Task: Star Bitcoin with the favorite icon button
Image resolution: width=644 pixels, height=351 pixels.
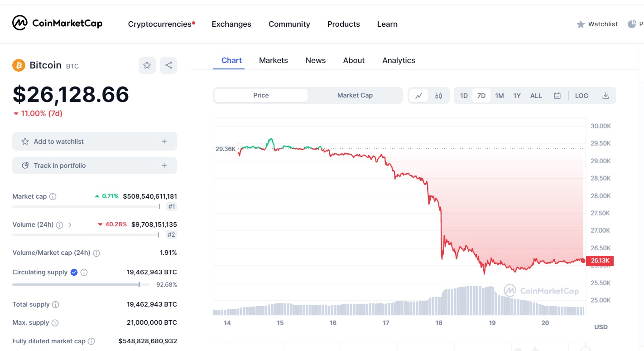Action: click(x=147, y=65)
